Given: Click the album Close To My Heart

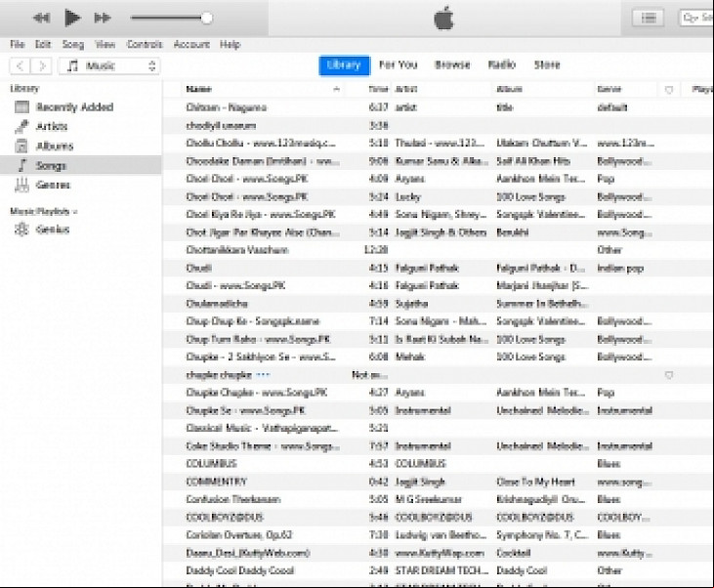Looking at the screenshot, I should (x=535, y=482).
